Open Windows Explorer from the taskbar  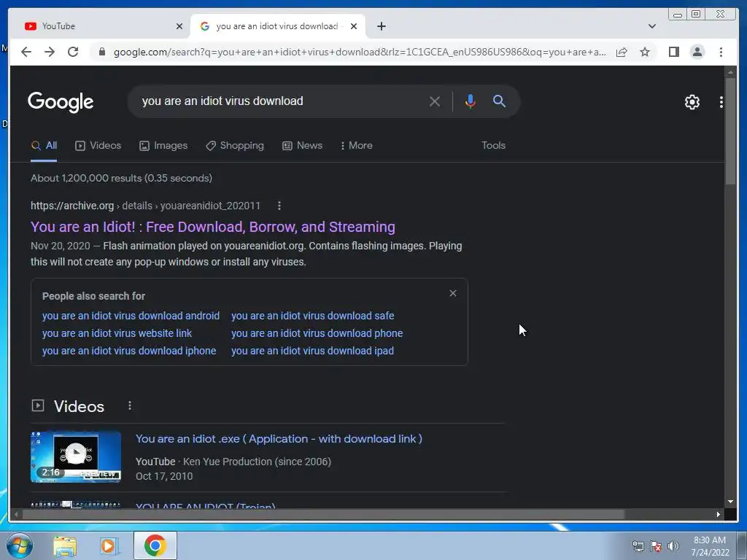pyautogui.click(x=65, y=546)
